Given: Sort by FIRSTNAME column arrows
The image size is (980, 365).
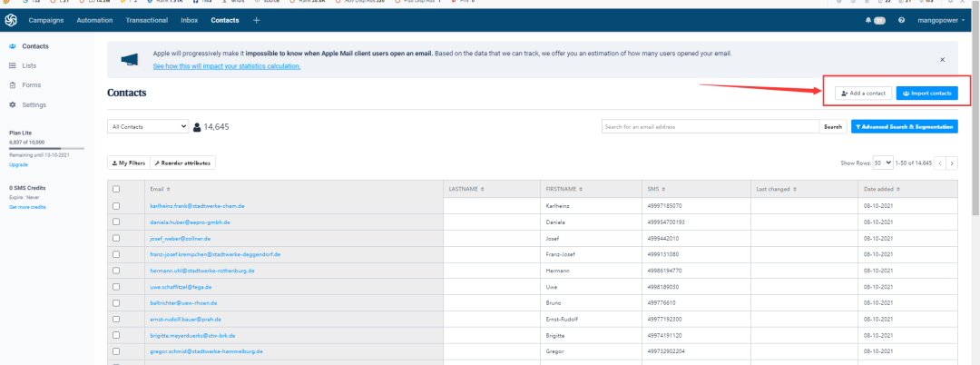Looking at the screenshot, I should [581, 189].
